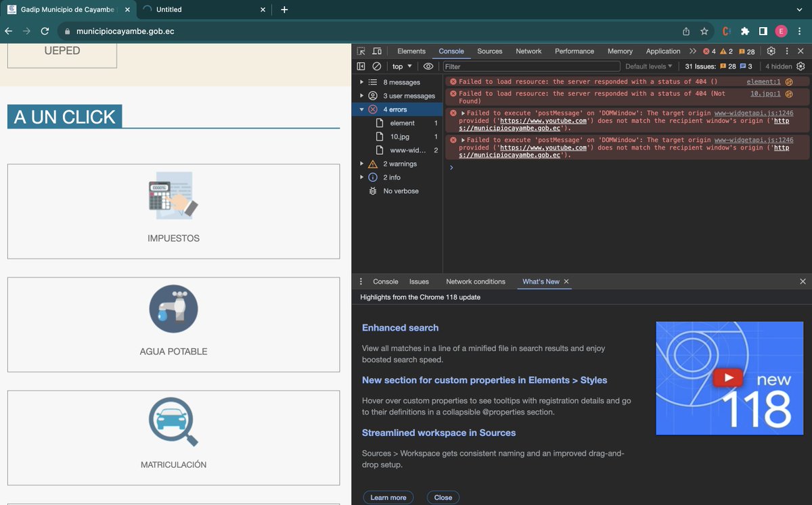Viewport: 812px width, 505px height.
Task: Click the network icon beside 10.jpg:1
Action: pos(789,94)
